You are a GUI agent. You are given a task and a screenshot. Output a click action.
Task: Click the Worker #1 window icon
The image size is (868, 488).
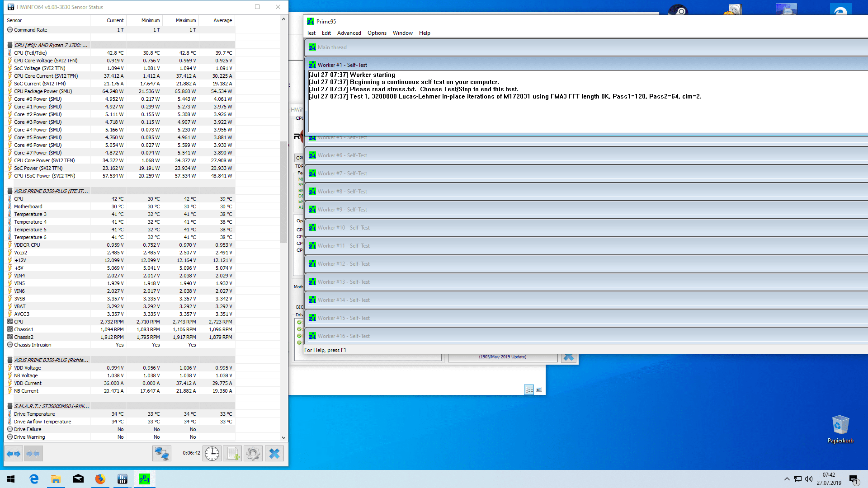pos(312,65)
